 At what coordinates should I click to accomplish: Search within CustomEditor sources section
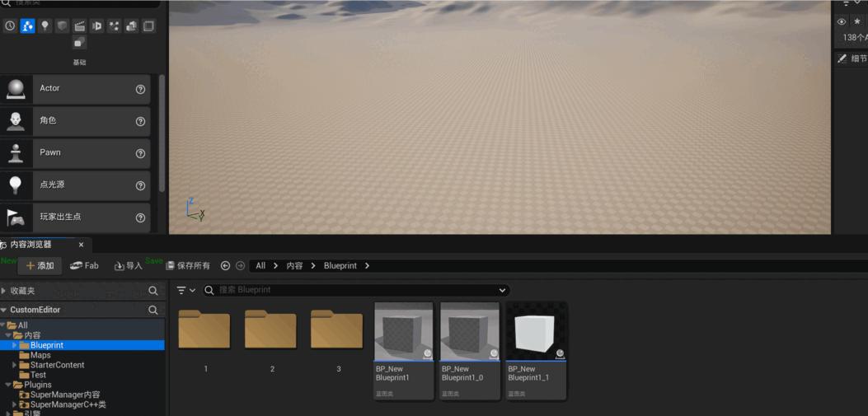coord(153,311)
